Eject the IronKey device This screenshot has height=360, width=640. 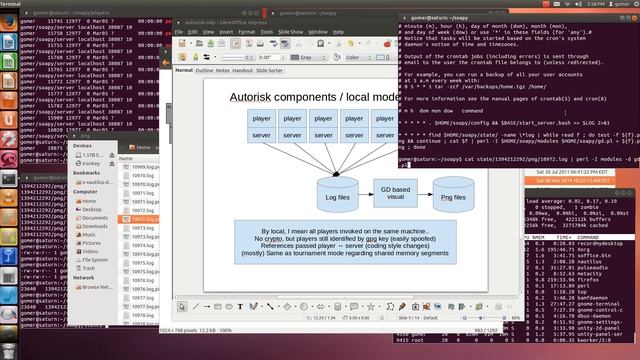click(112, 164)
